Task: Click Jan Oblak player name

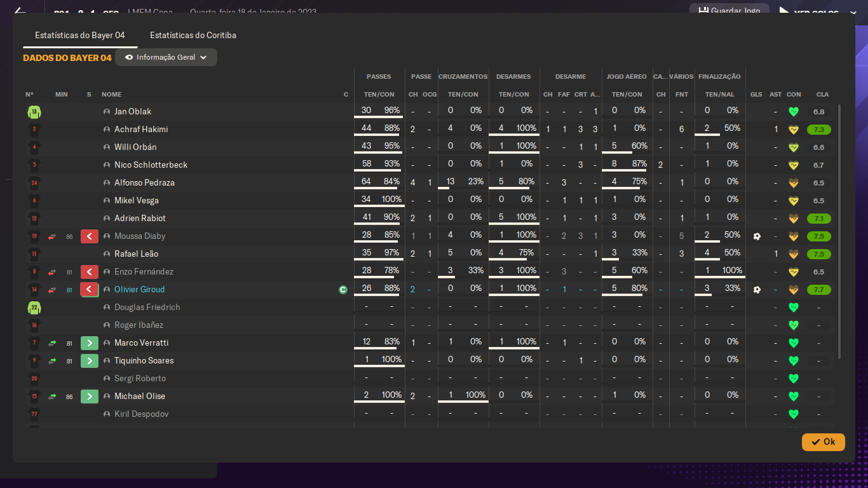Action: [x=133, y=111]
